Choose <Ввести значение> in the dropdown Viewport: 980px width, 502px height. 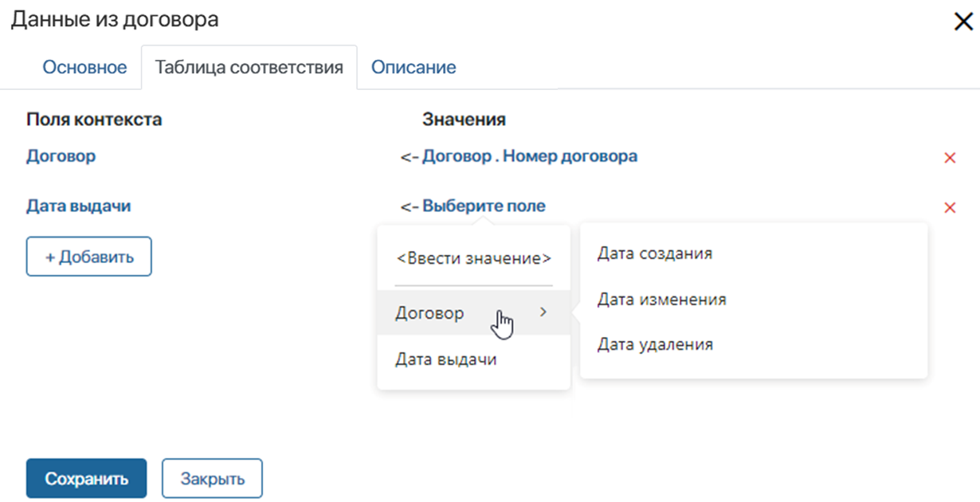[473, 259]
